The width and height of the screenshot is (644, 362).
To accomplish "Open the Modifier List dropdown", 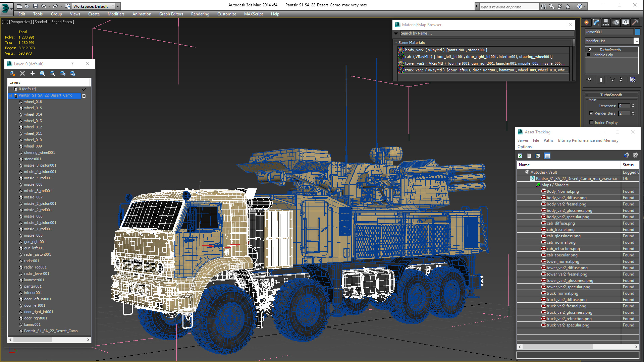I will click(x=636, y=41).
